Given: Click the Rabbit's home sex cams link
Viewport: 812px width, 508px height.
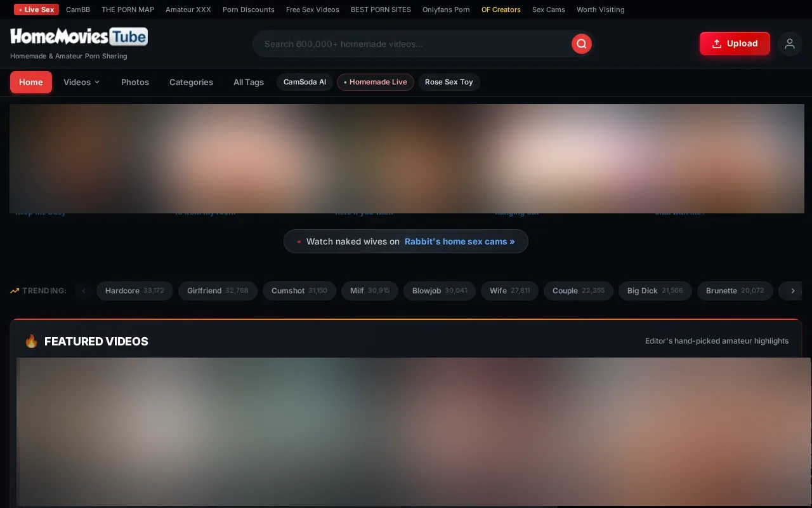Looking at the screenshot, I should coord(460,241).
